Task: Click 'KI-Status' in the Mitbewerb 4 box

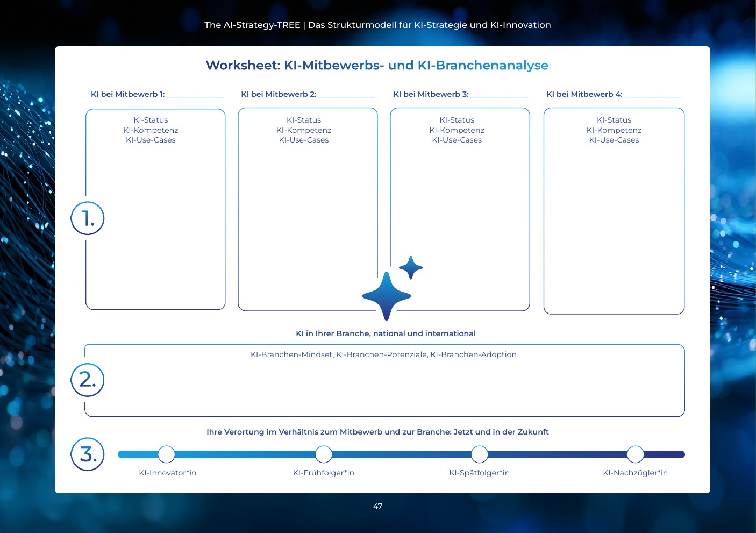Action: [614, 120]
